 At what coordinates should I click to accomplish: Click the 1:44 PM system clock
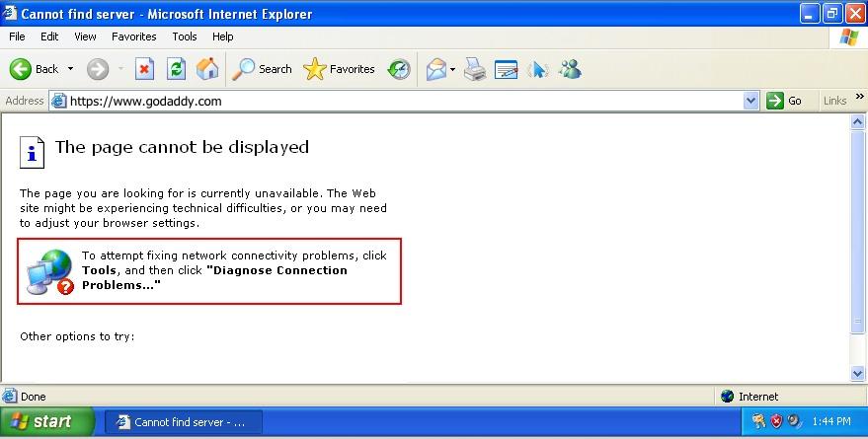tap(831, 421)
